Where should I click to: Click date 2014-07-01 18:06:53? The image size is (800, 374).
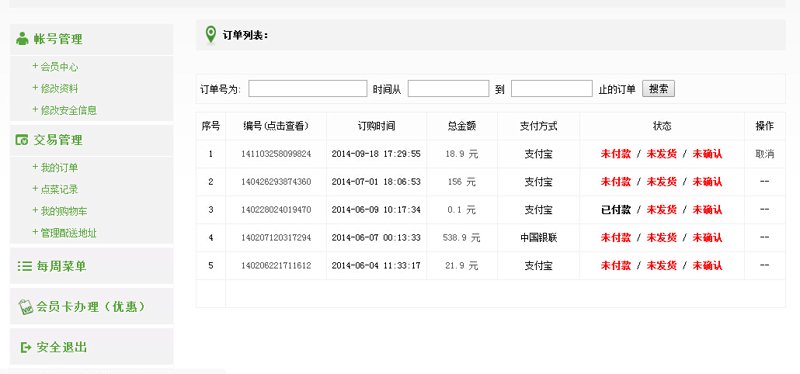click(376, 182)
